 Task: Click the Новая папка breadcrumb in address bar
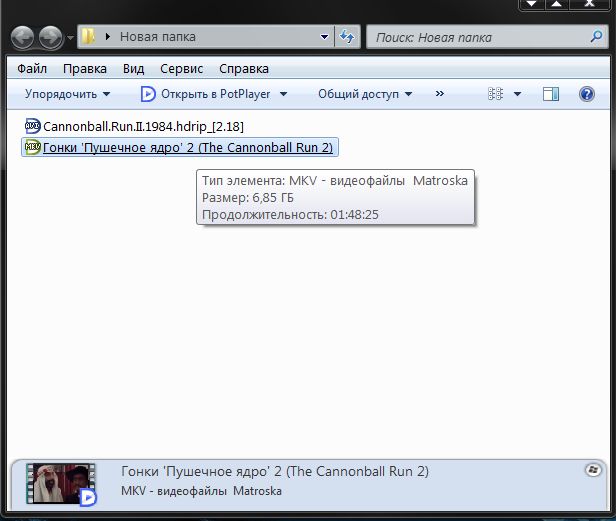158,37
